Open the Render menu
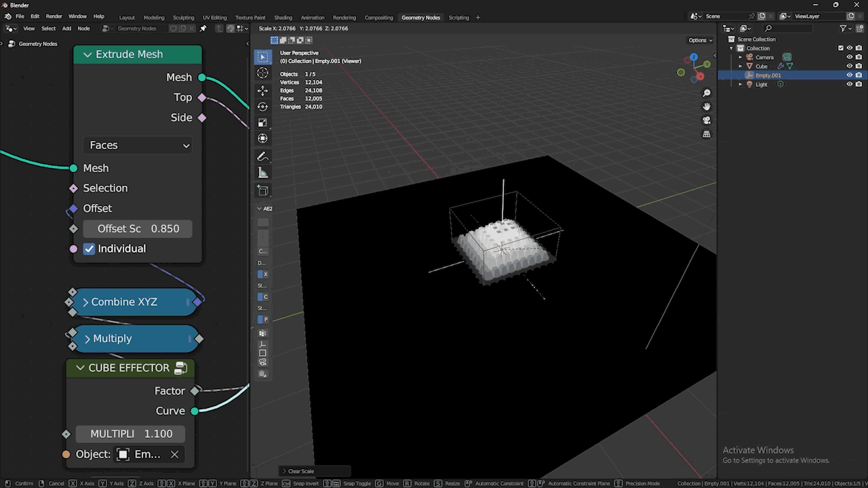Image resolution: width=868 pixels, height=488 pixels. [54, 16]
